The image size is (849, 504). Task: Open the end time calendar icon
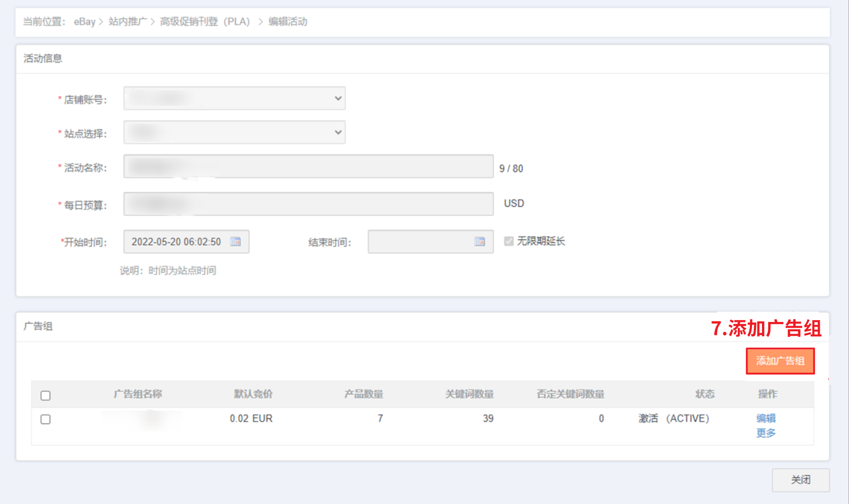tap(480, 242)
